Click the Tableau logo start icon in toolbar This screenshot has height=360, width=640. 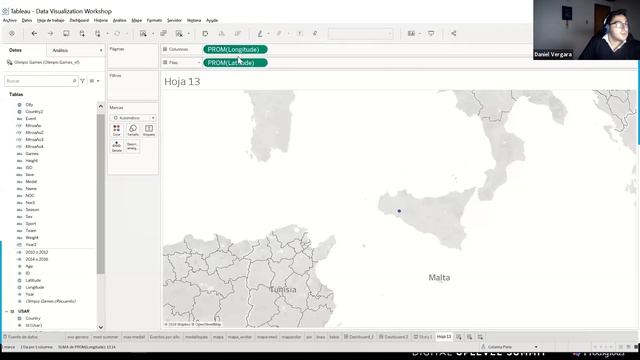coord(12,33)
